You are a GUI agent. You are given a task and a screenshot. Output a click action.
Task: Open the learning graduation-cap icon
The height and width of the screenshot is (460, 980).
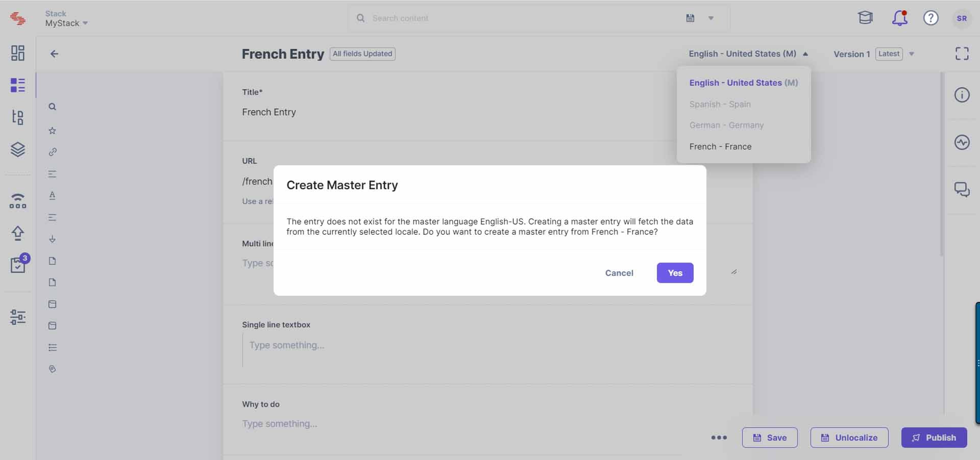[x=865, y=18]
